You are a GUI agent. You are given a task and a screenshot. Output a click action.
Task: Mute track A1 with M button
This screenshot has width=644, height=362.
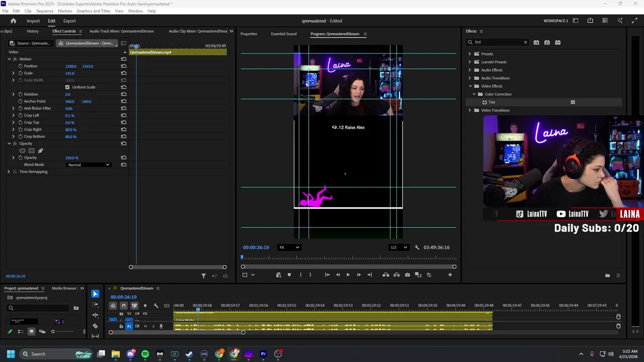[145, 326]
